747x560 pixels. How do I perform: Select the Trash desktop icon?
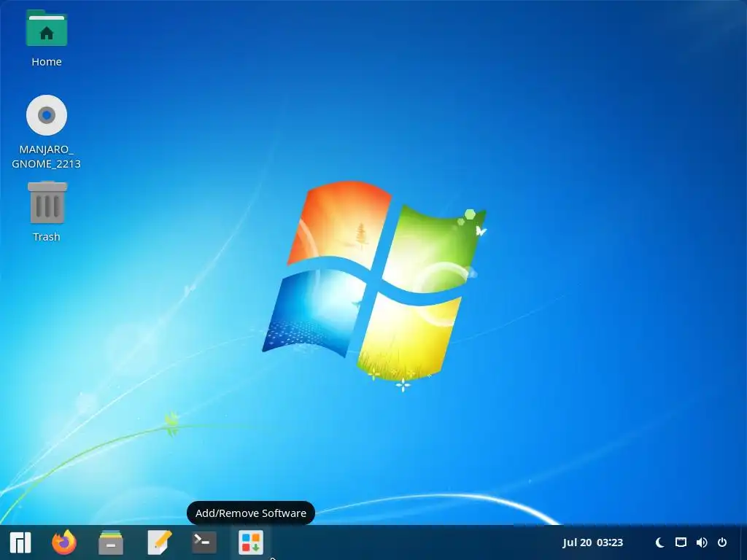[x=47, y=203]
